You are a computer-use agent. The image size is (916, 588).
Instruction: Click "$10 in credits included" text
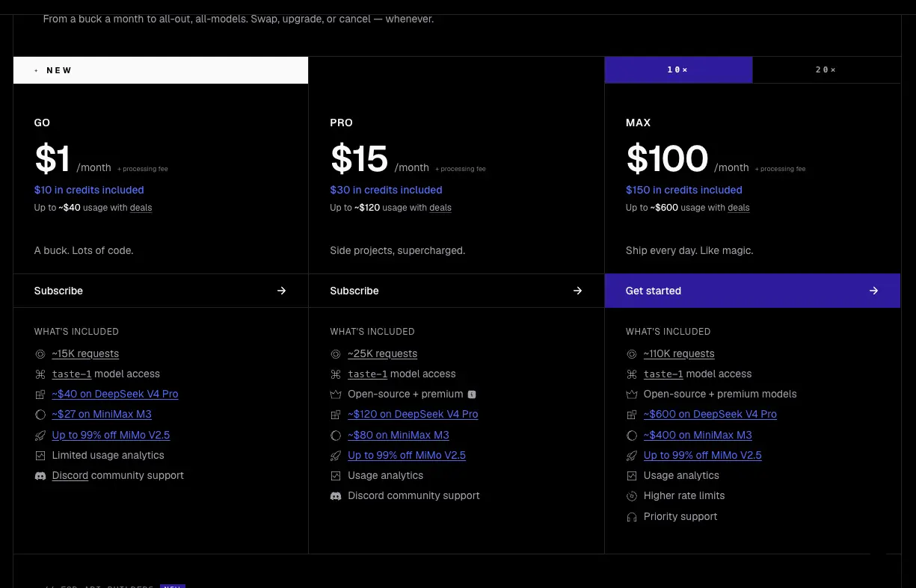[89, 190]
